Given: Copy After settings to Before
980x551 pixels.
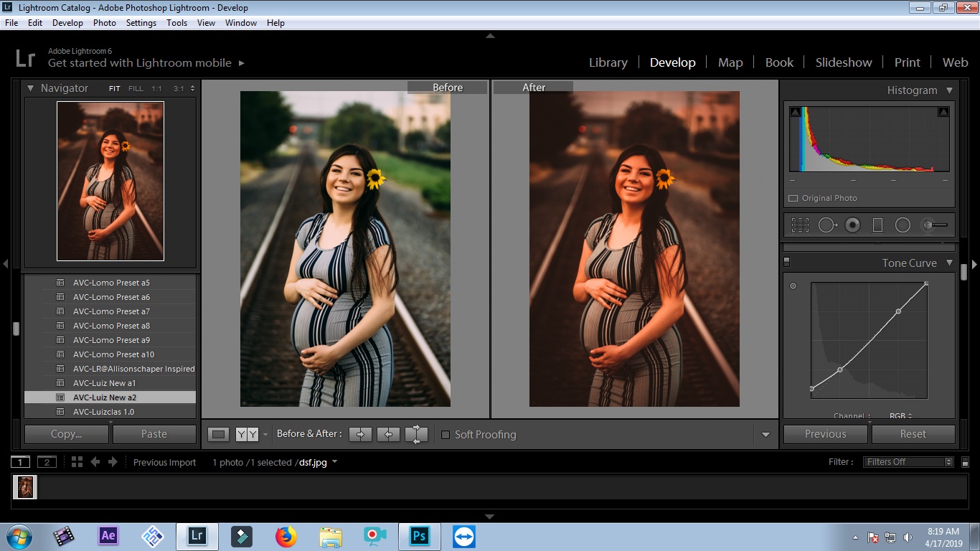Looking at the screenshot, I should click(x=388, y=434).
